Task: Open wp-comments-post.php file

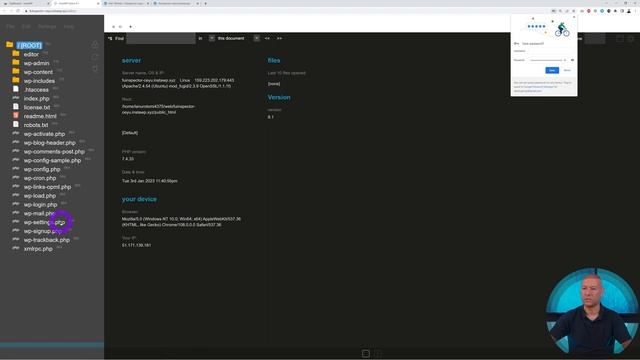Action: (54, 152)
